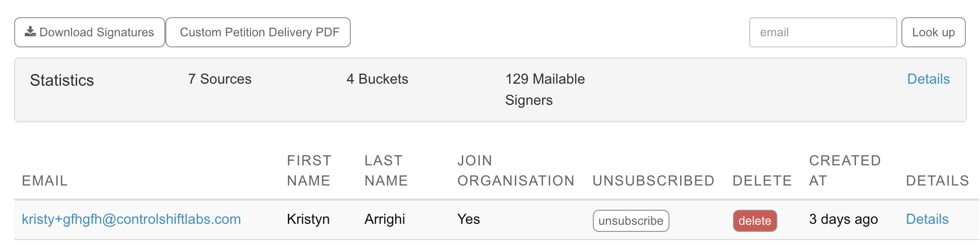
Task: Open Details link for Kristyn's signature
Action: [927, 219]
